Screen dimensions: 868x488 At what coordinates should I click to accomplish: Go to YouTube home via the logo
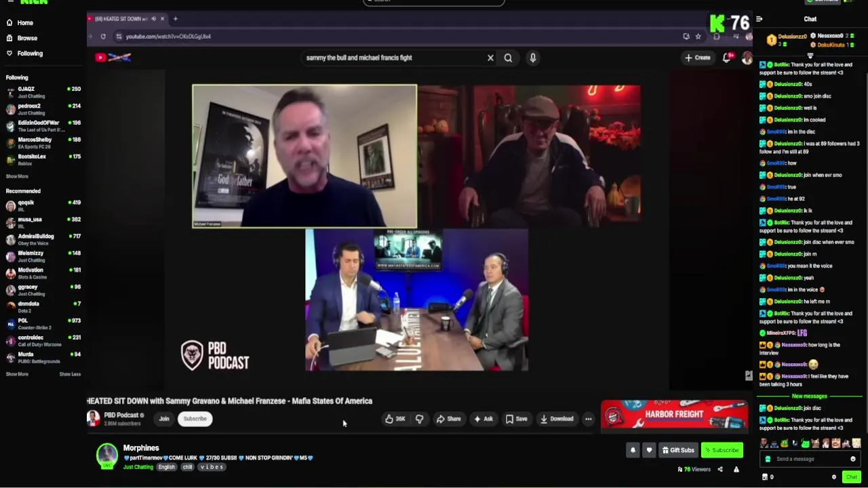(113, 58)
